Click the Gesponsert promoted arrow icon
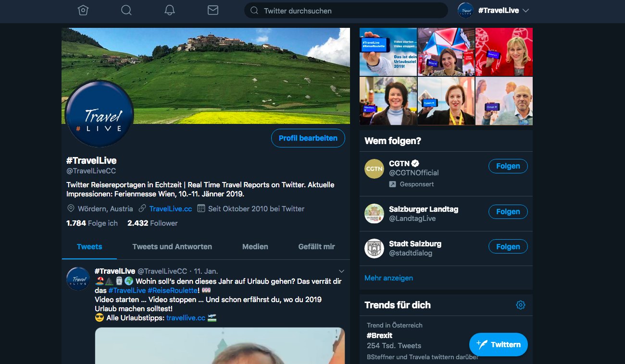The height and width of the screenshot is (364, 625). pyautogui.click(x=392, y=184)
